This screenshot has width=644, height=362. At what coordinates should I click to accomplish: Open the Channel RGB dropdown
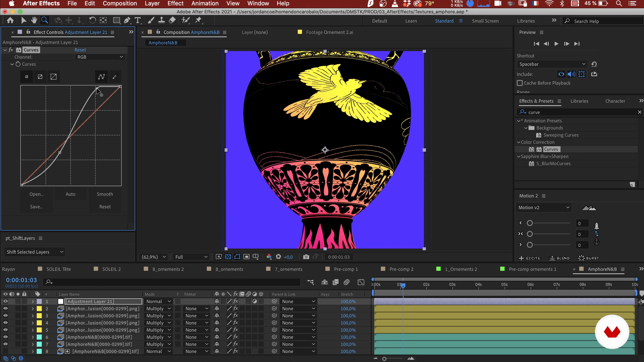point(100,57)
